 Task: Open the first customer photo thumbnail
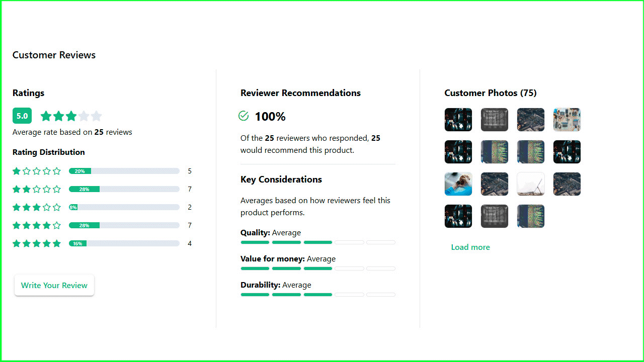click(458, 120)
